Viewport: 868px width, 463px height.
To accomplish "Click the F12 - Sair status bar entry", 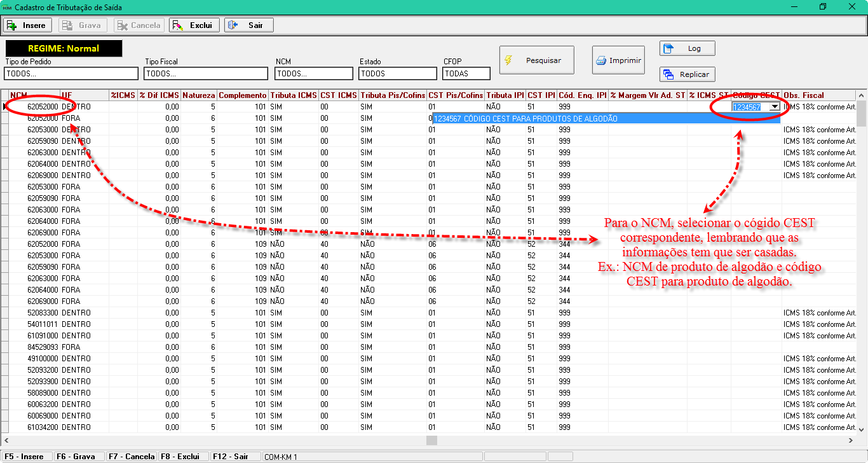I will (x=235, y=457).
